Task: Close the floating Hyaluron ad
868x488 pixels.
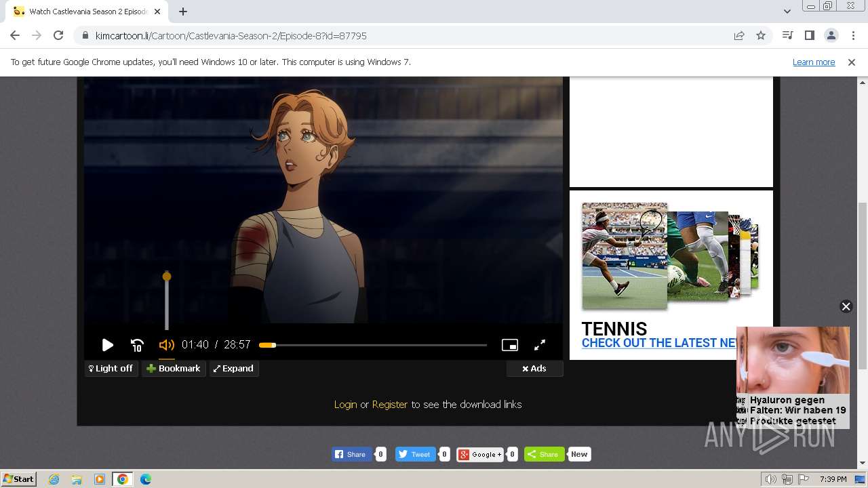Action: 846,306
